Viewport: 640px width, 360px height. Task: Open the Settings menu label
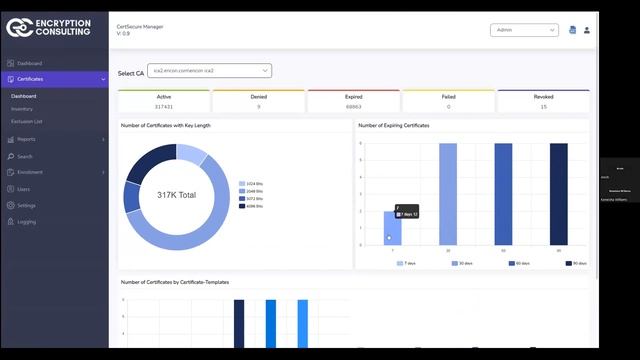point(26,205)
